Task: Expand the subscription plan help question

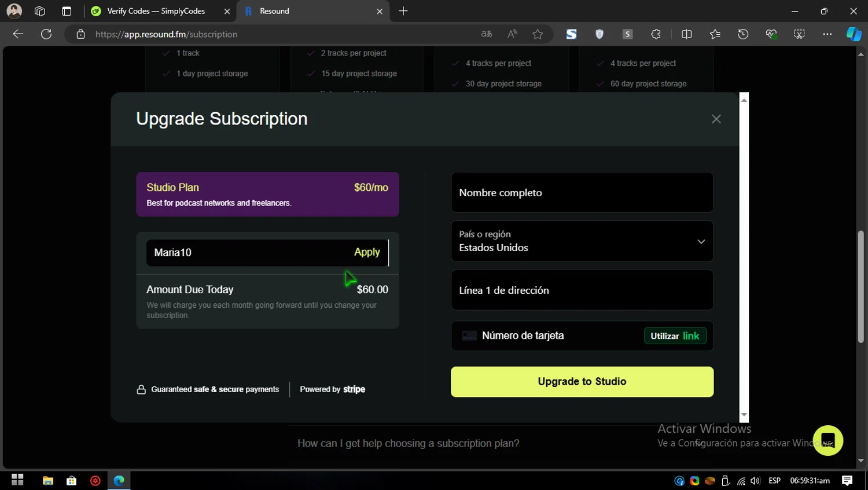Action: click(x=408, y=443)
